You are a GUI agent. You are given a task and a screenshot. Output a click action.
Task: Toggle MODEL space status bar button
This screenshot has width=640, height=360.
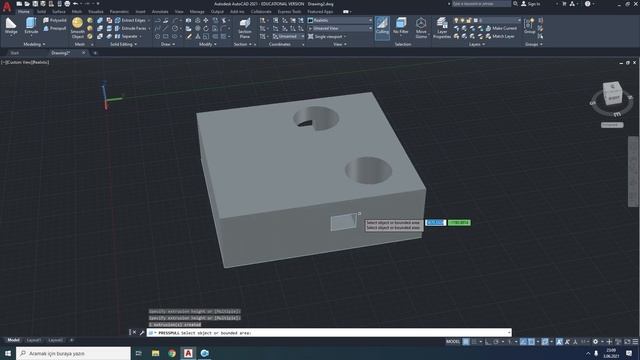point(453,342)
